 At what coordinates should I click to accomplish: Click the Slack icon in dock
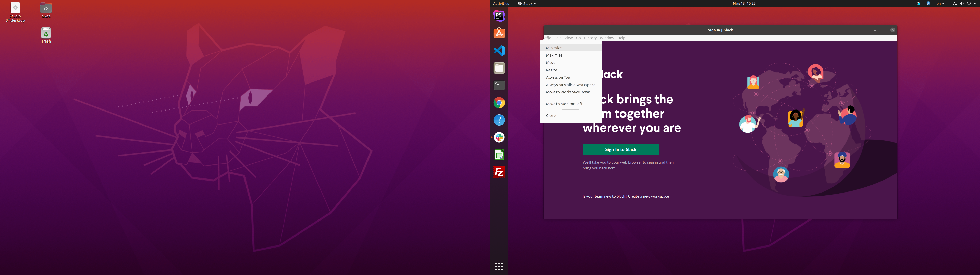(x=499, y=137)
